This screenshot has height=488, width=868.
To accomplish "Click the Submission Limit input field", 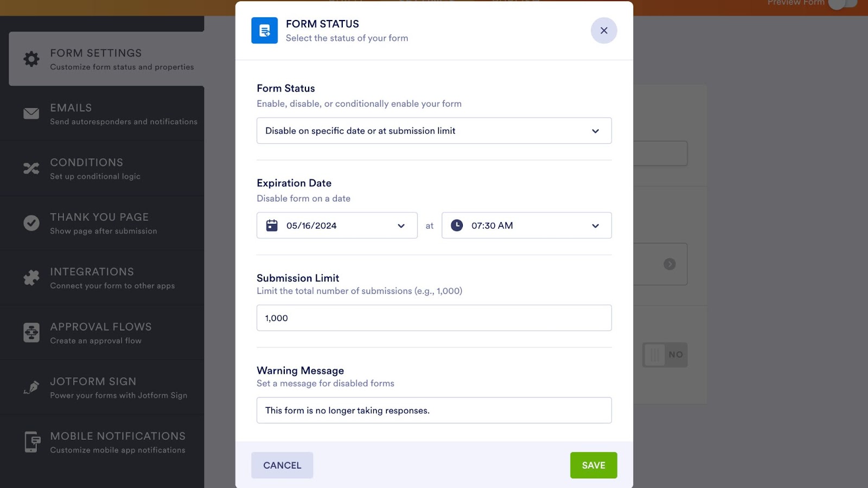I will point(434,318).
